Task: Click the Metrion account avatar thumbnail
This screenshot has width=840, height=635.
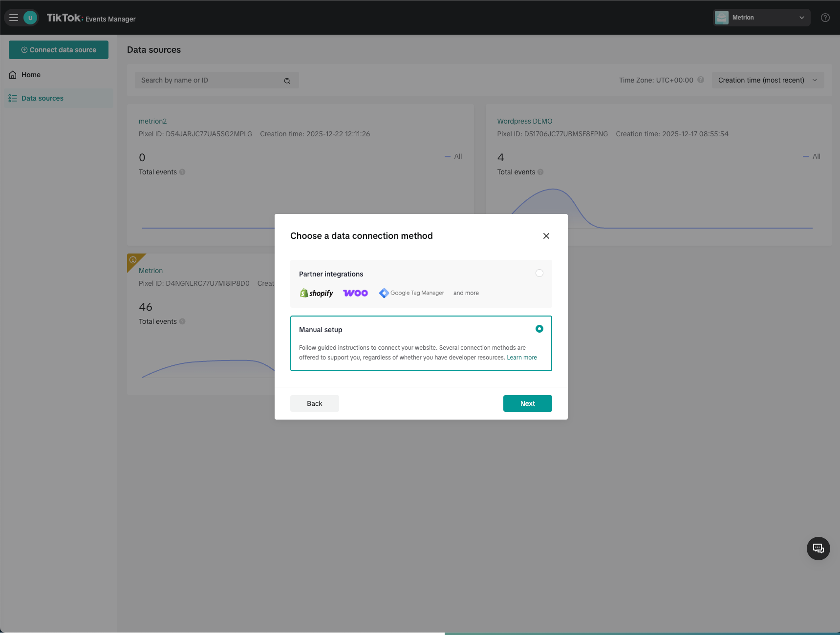Action: [x=722, y=18]
